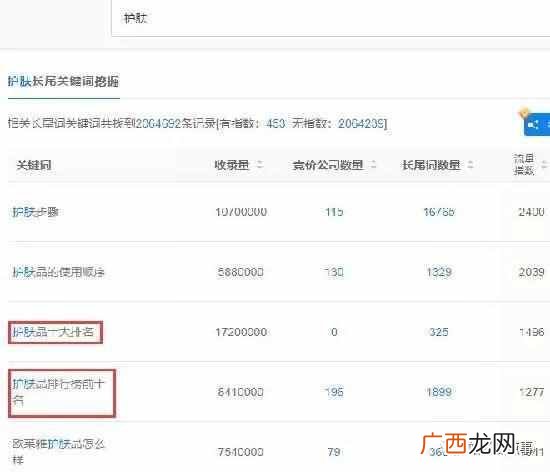550x472 pixels.
Task: Open the keyword link 欧莱雅护肤品怎么样
Action: 58,452
